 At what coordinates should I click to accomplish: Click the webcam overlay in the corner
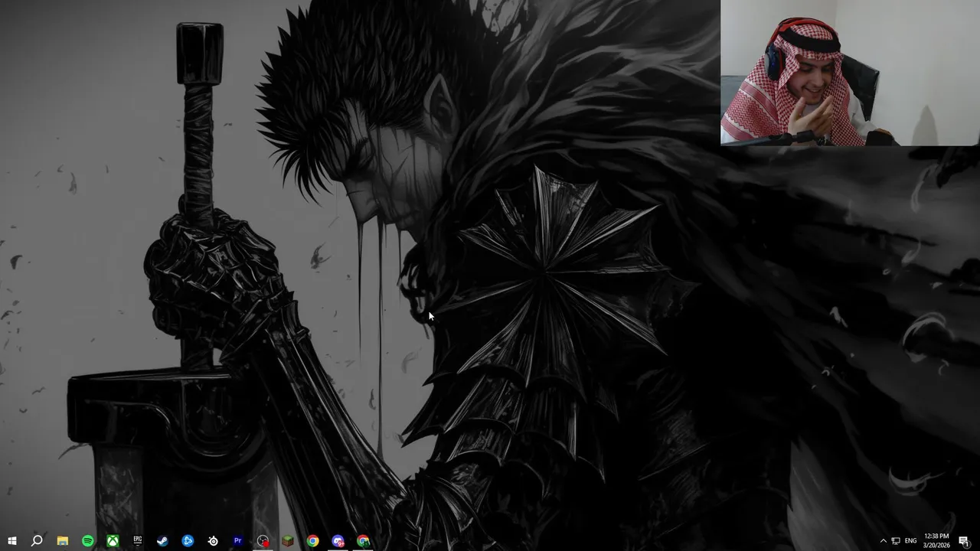(850, 73)
